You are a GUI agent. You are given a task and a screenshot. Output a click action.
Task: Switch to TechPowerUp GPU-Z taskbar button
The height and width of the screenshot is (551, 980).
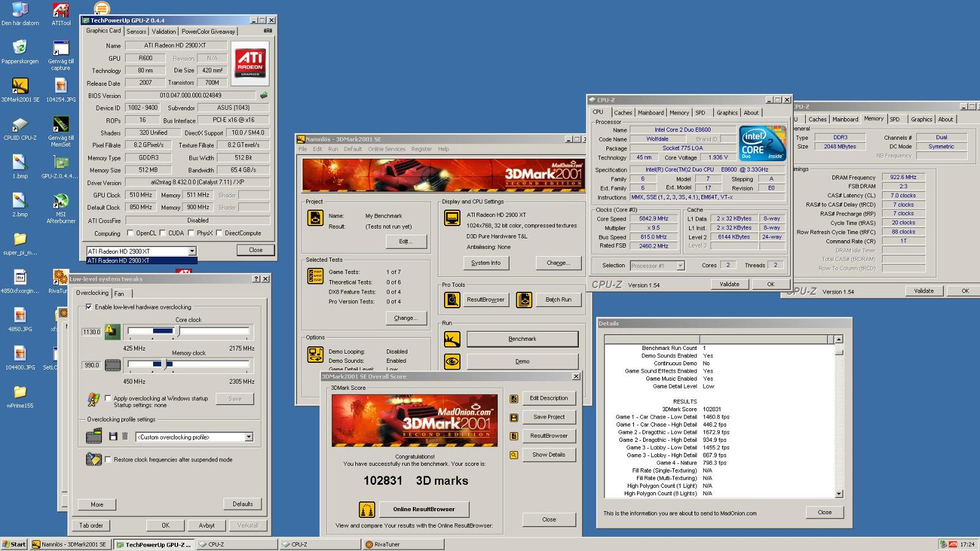point(155,544)
